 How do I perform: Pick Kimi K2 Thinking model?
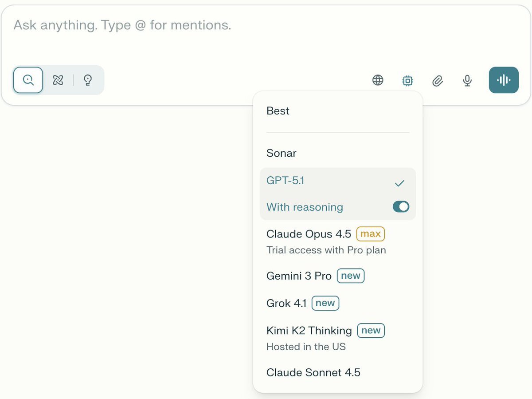309,331
